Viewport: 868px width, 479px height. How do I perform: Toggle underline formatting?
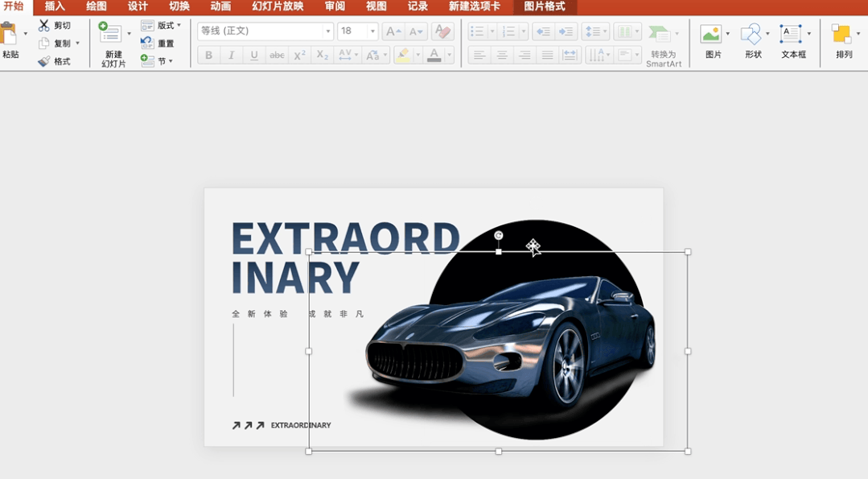[x=254, y=55]
